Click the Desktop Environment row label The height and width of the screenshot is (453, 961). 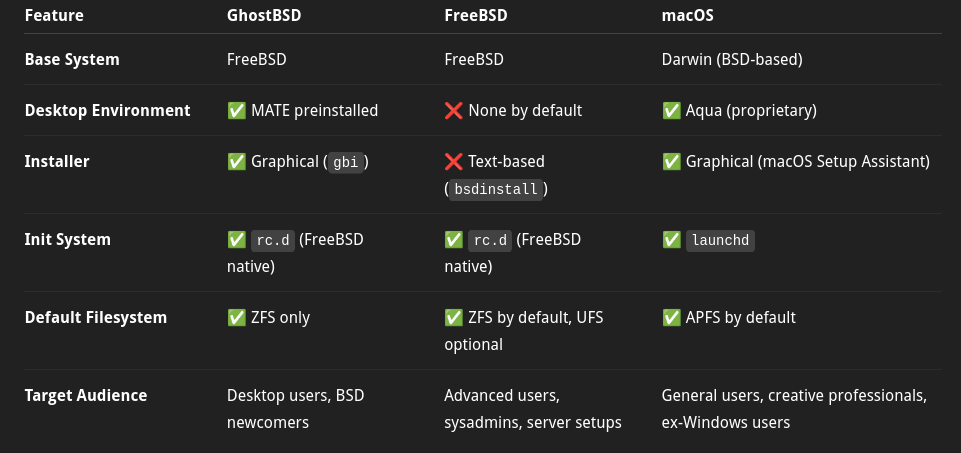[x=107, y=111]
